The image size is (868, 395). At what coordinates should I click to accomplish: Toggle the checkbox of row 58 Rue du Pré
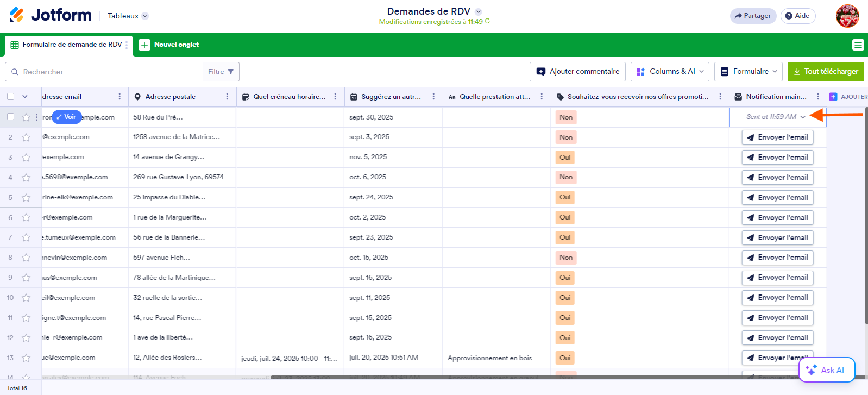coord(10,117)
